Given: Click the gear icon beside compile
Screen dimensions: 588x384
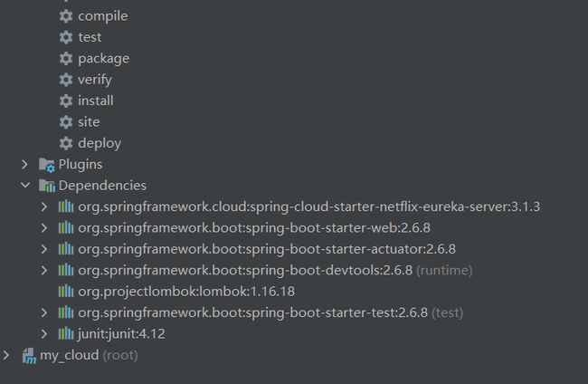Looking at the screenshot, I should [66, 15].
